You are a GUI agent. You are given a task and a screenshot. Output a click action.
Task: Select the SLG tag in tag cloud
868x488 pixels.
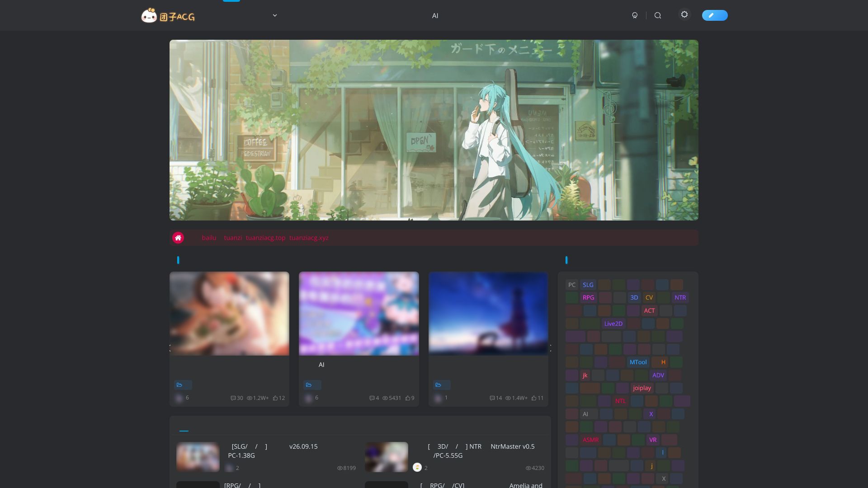point(588,285)
